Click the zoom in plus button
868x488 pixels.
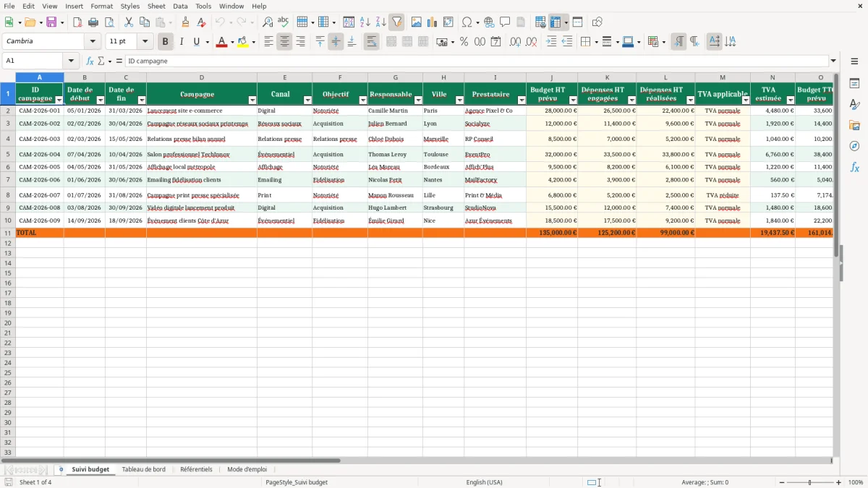coord(839,482)
